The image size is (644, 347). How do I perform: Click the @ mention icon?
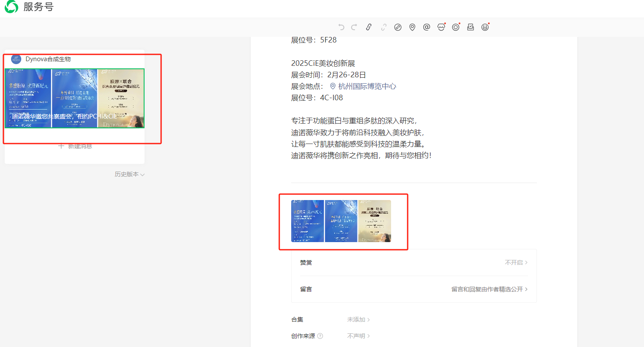(427, 27)
